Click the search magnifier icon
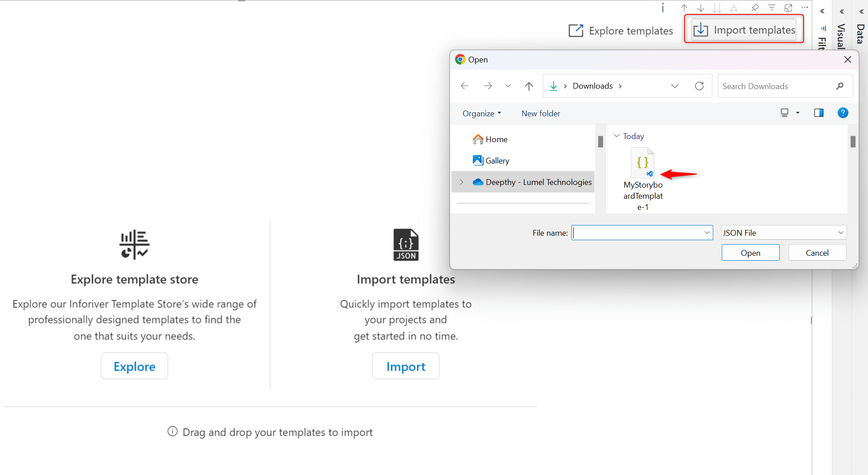The width and height of the screenshot is (868, 475). [x=840, y=86]
